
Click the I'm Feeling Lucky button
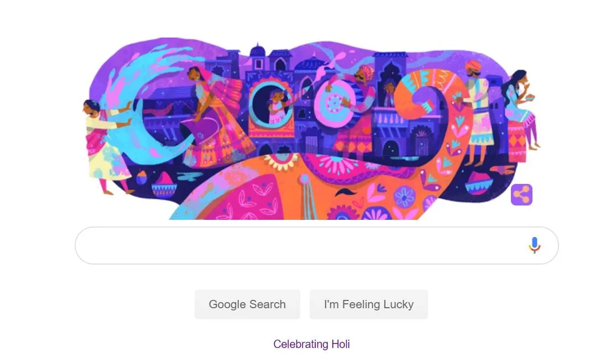[369, 304]
